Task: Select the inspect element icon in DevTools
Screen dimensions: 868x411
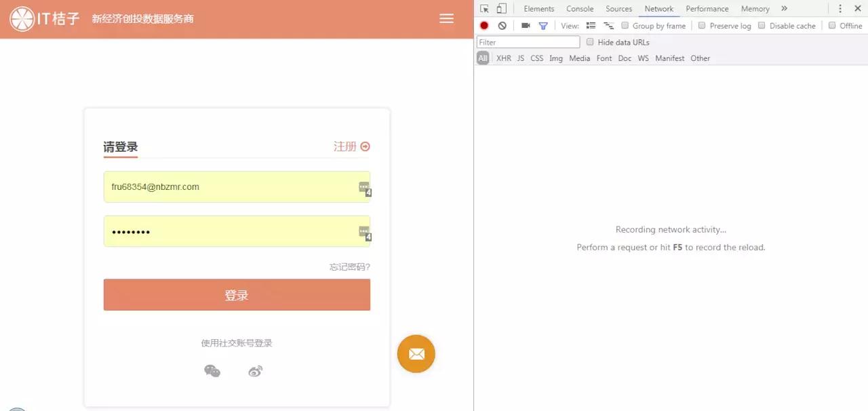Action: (484, 8)
